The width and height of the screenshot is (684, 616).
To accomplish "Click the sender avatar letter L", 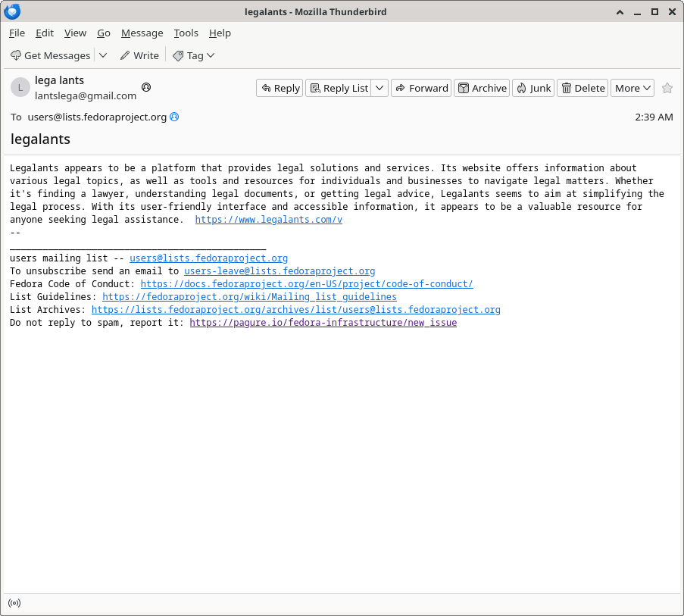I will (x=20, y=88).
